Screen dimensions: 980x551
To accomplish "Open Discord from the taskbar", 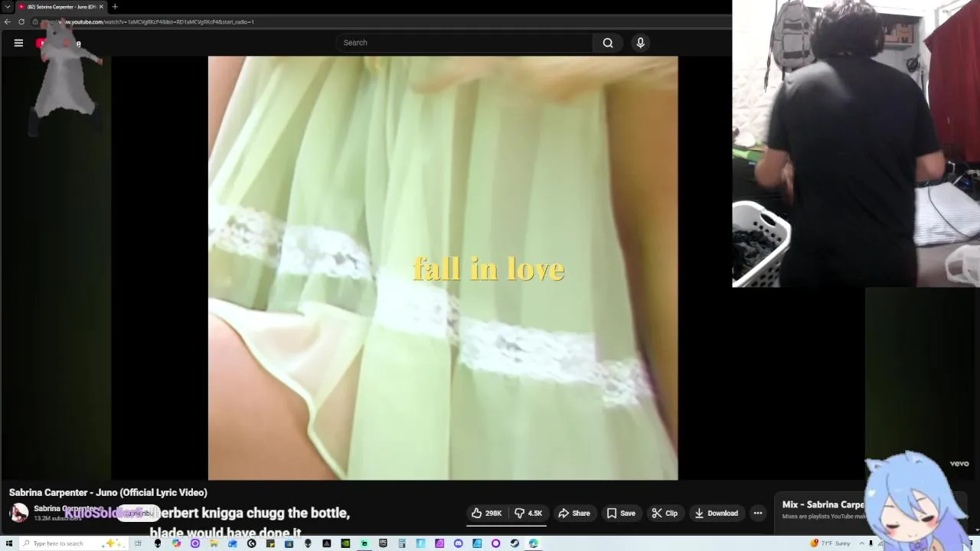I will click(x=458, y=543).
